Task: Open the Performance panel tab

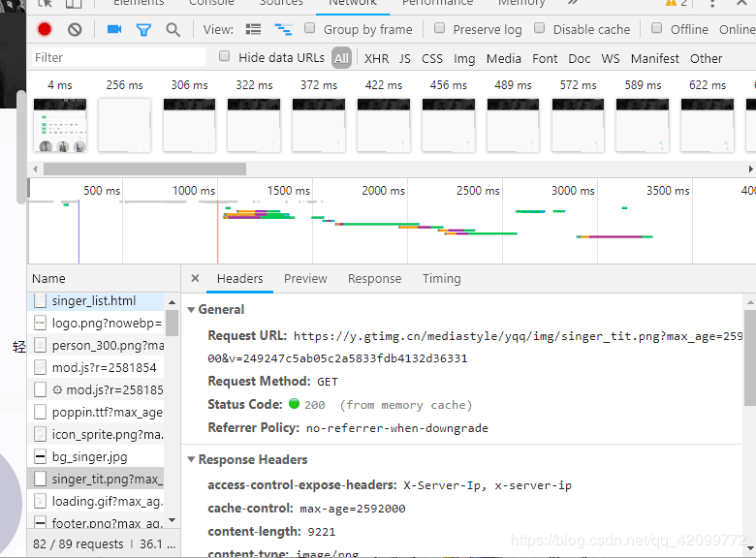Action: [437, 3]
